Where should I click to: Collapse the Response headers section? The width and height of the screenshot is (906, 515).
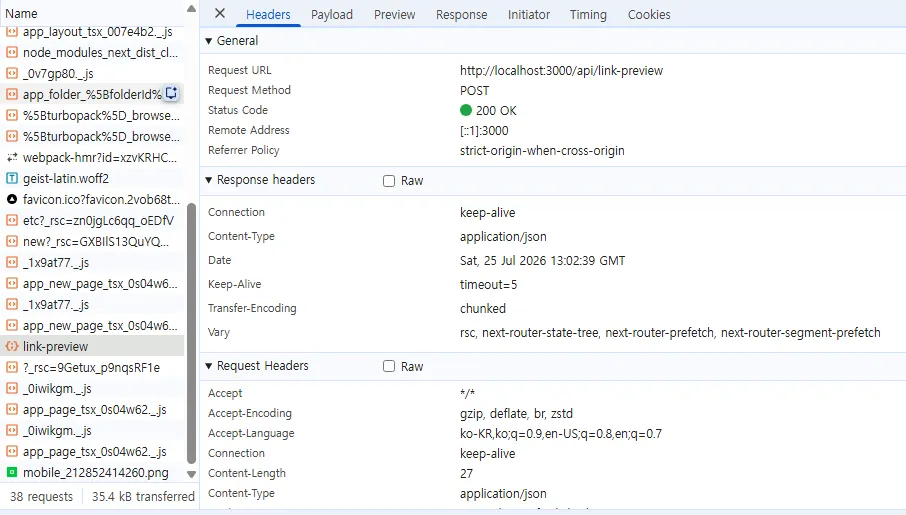click(x=209, y=180)
